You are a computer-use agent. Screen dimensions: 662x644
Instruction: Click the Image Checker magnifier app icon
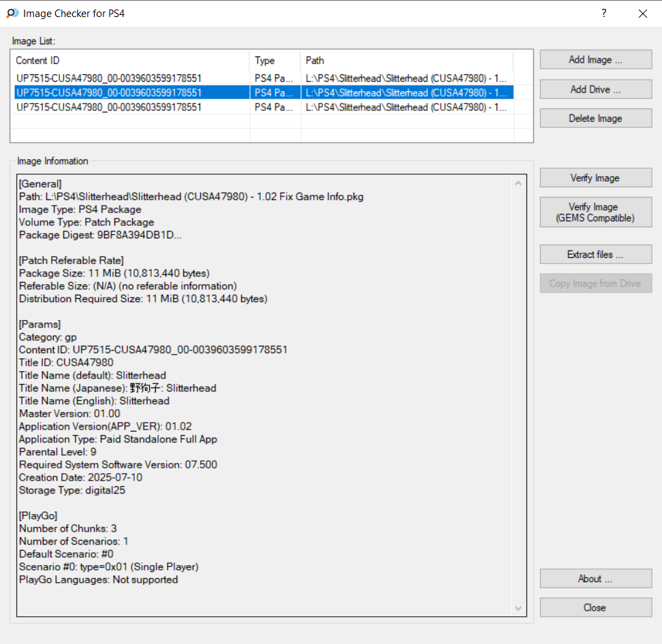coord(12,13)
